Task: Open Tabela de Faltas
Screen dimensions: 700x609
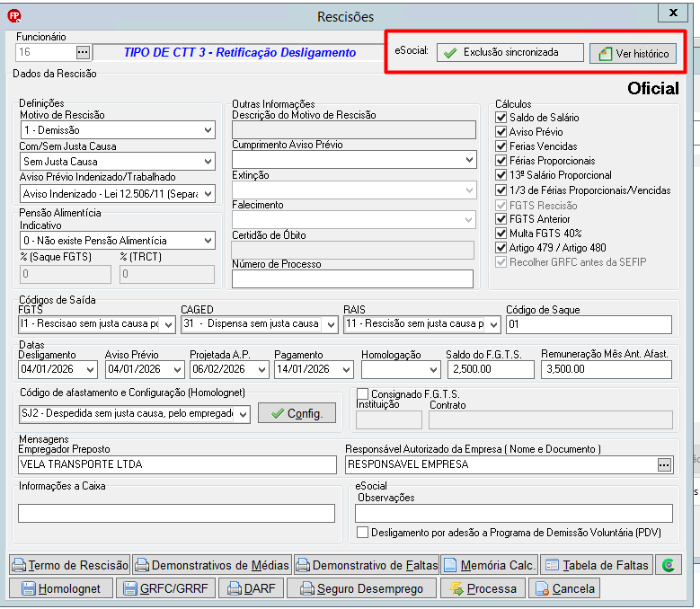Action: (x=597, y=565)
